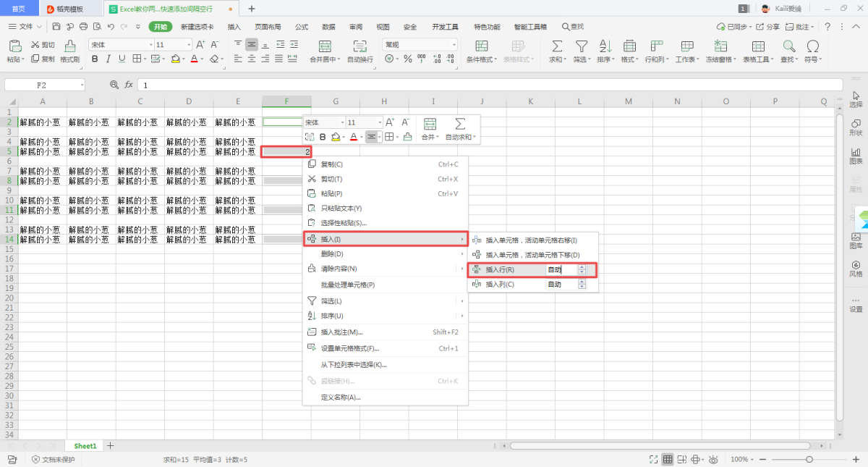This screenshot has width=868, height=467.
Task: Click the 分享 share button
Action: tap(768, 27)
